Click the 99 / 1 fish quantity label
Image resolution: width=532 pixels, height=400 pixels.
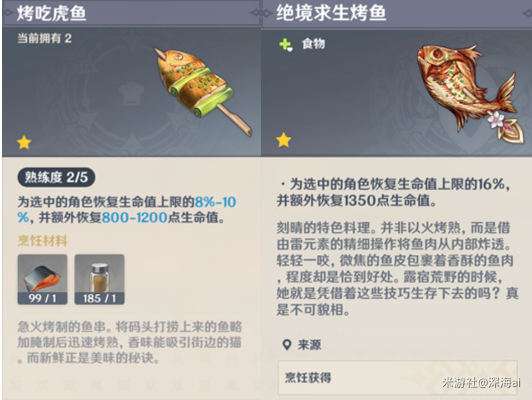(x=42, y=299)
